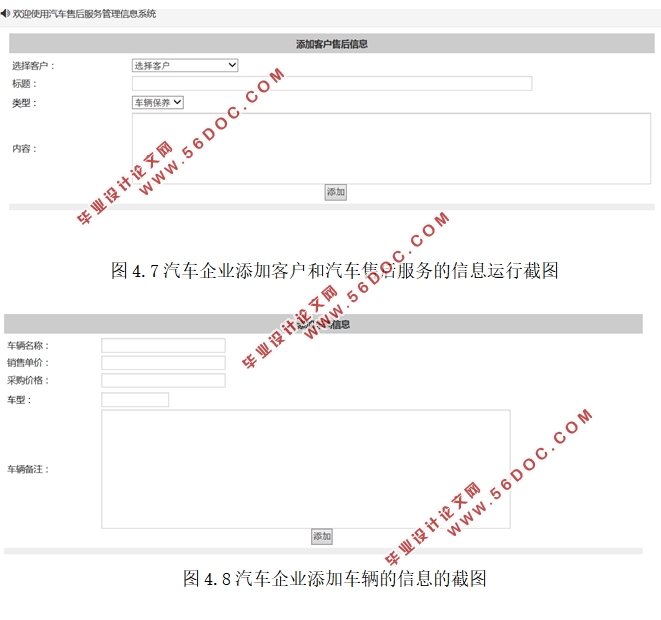Click inside the 内容 content text area
661x620 pixels.
click(391, 148)
